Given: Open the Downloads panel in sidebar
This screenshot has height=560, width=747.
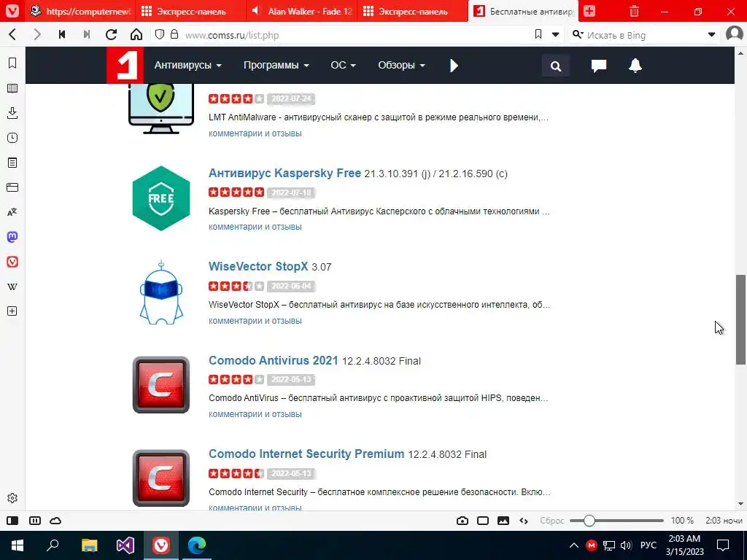Looking at the screenshot, I should pos(12,113).
